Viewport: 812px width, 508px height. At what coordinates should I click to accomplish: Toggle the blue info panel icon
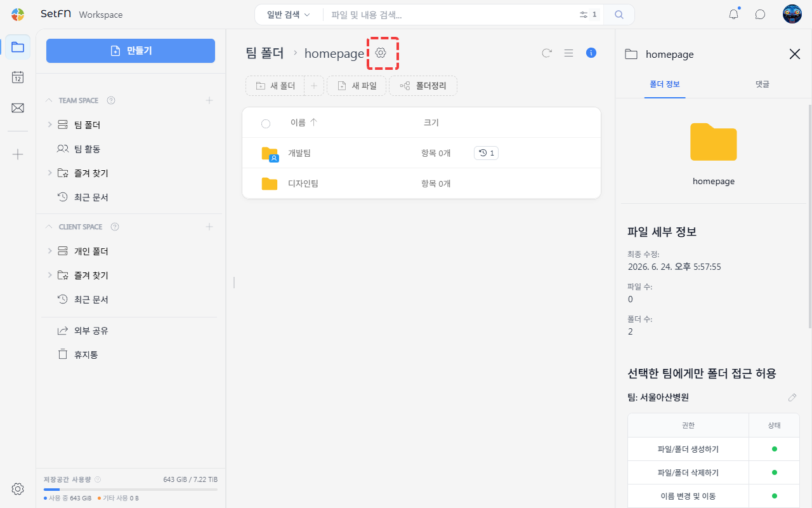(591, 53)
